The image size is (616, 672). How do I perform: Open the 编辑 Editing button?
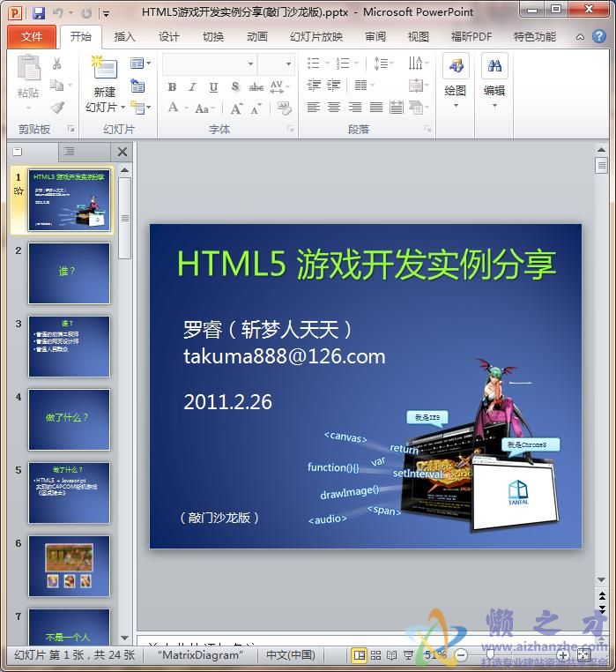point(494,81)
